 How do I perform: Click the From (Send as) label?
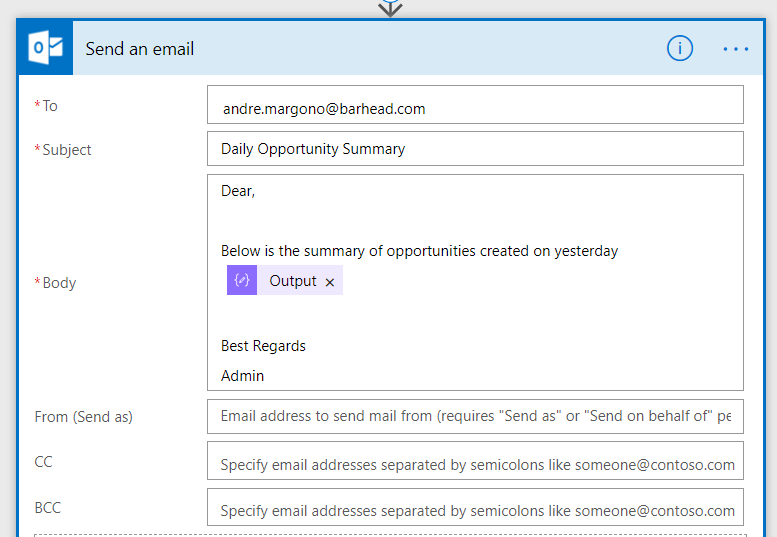84,416
